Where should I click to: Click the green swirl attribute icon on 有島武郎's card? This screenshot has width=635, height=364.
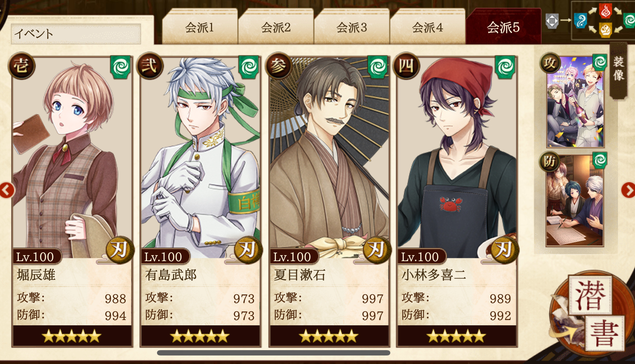pos(249,67)
